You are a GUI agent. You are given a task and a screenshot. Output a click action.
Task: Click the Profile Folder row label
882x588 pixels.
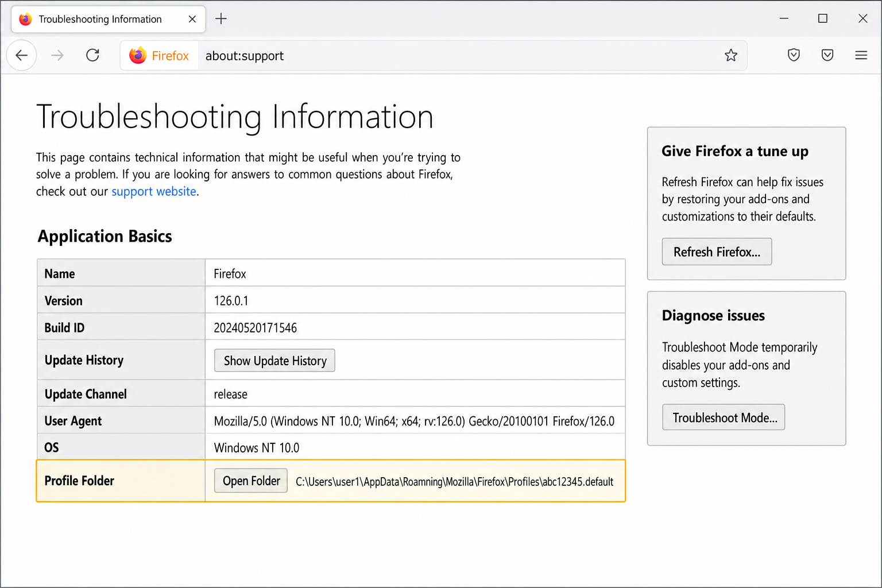tap(79, 481)
